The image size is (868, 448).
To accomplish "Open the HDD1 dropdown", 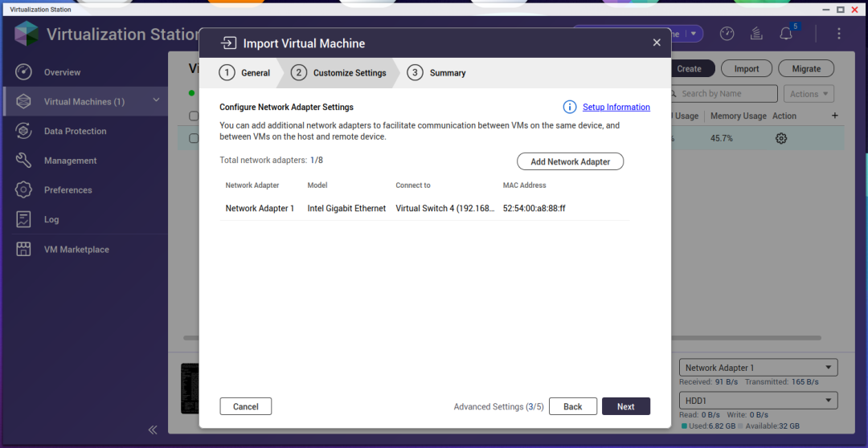I will click(x=758, y=400).
